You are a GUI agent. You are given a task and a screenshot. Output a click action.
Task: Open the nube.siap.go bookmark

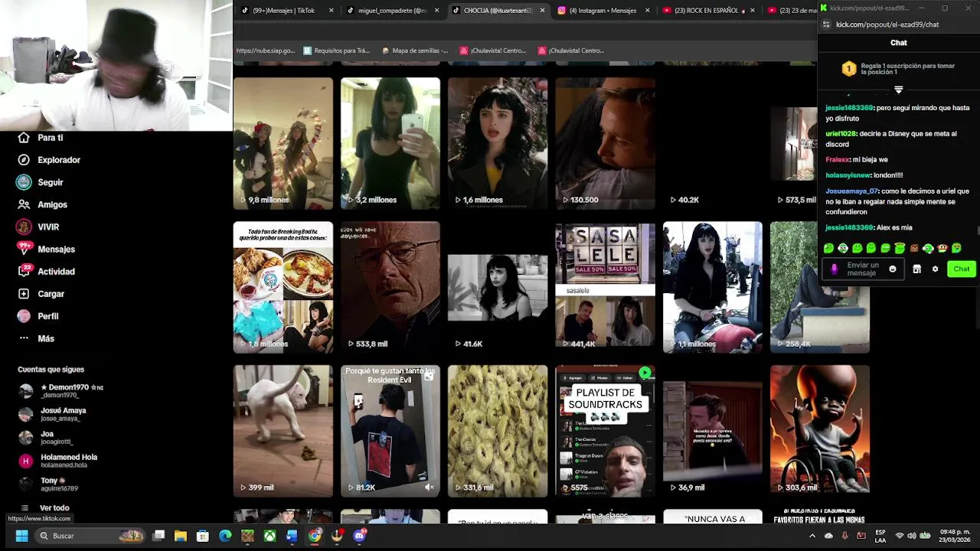click(265, 51)
